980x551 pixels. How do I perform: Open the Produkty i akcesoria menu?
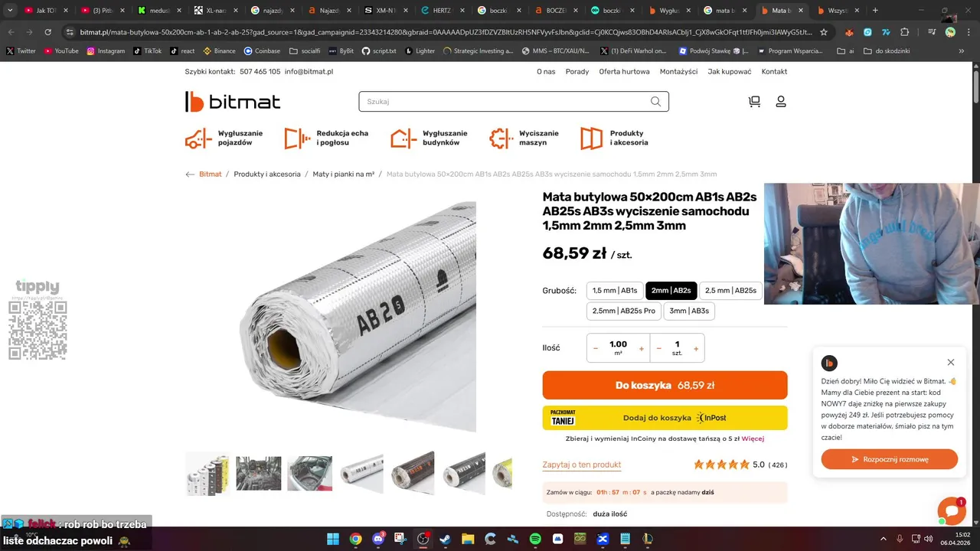pyautogui.click(x=615, y=138)
